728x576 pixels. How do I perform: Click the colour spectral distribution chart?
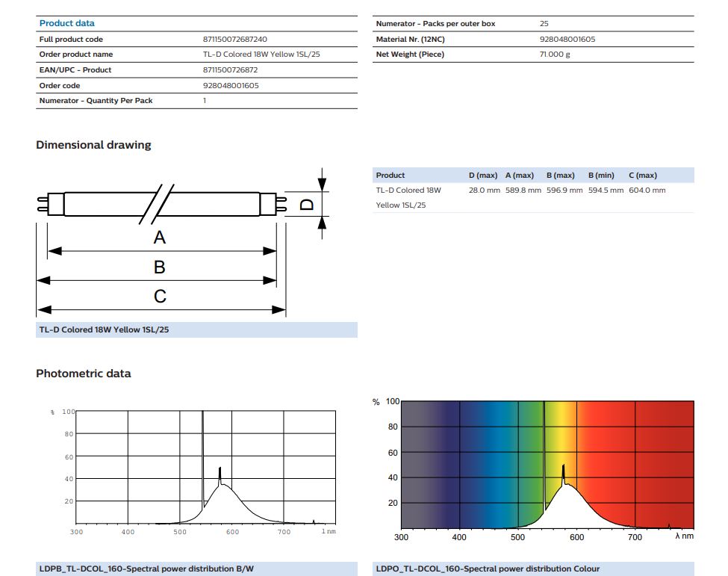tap(533, 468)
